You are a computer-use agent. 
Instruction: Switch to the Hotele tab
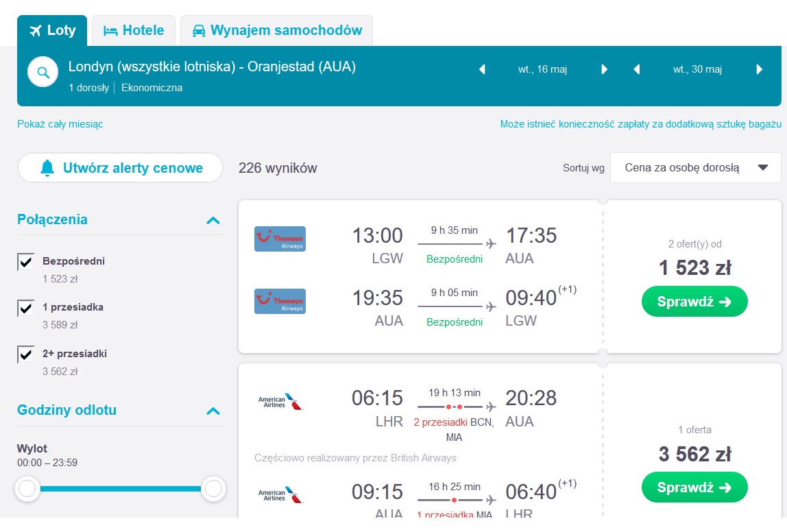point(134,31)
